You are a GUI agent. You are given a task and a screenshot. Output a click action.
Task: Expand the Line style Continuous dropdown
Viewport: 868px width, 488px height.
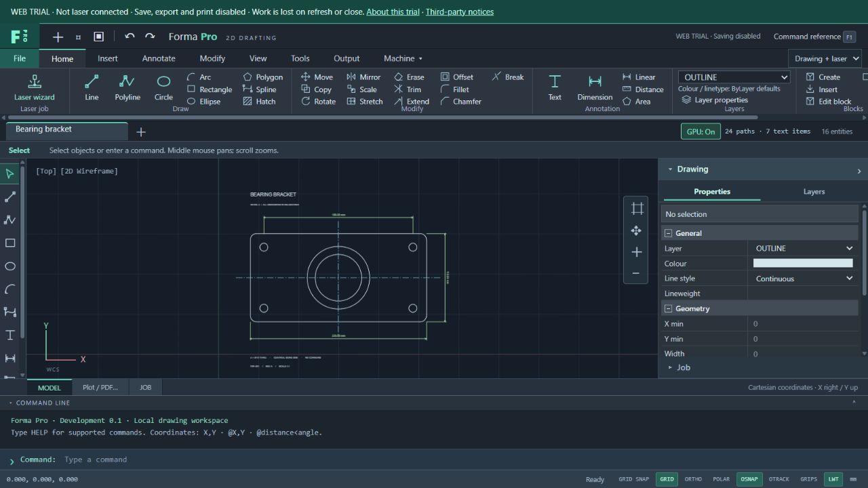(x=804, y=279)
